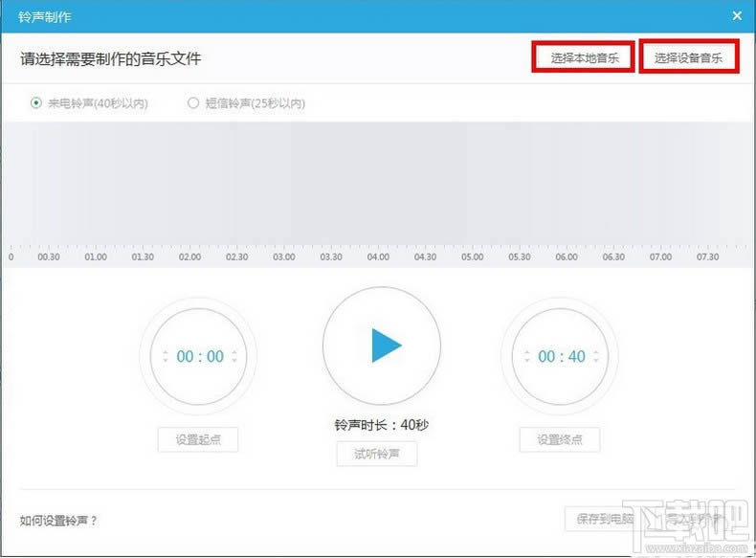Click the 02.30 mark on the timeline
756x558 pixels.
pos(236,257)
